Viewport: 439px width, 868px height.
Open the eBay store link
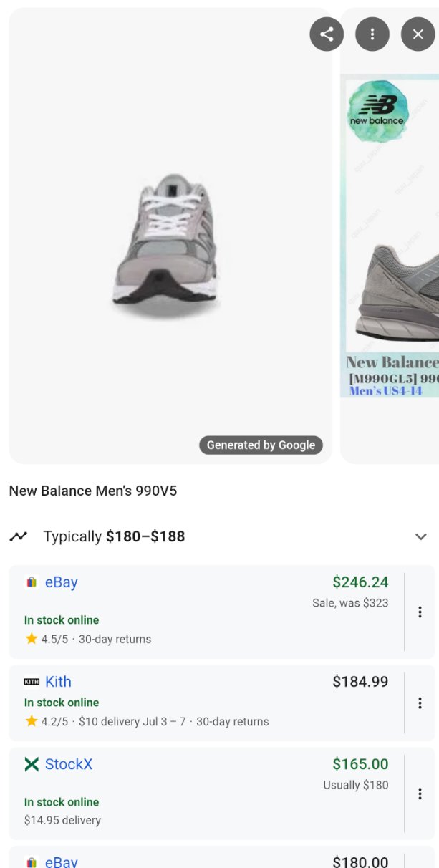point(61,582)
